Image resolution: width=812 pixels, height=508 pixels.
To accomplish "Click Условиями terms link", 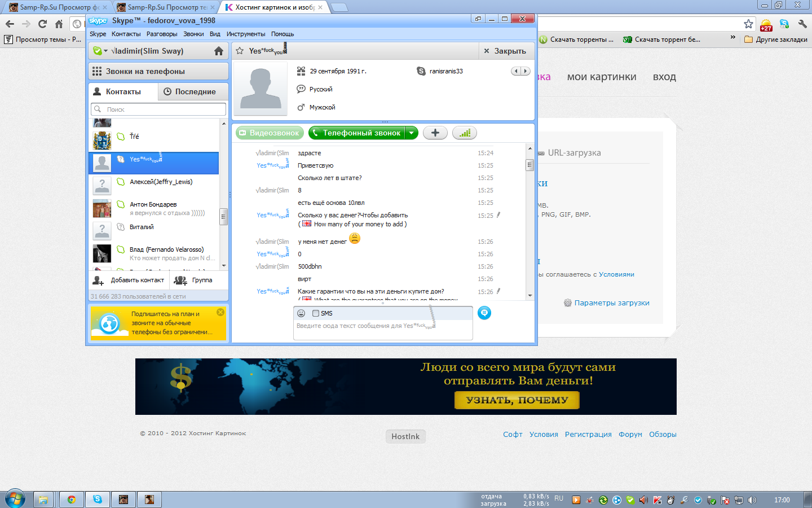I will (x=616, y=274).
